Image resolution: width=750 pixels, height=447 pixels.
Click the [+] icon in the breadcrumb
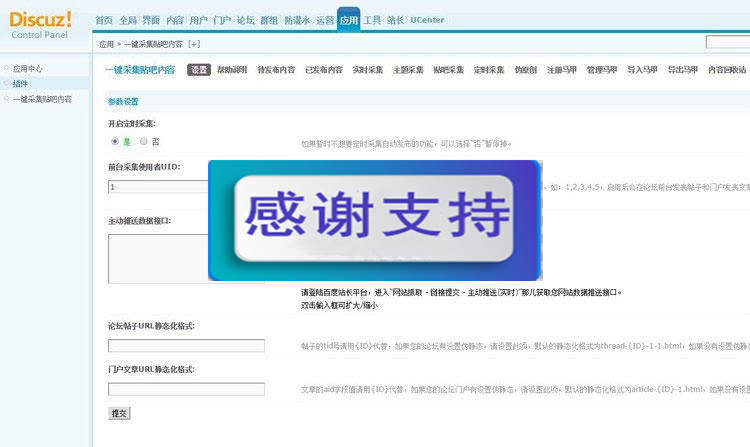[x=194, y=44]
